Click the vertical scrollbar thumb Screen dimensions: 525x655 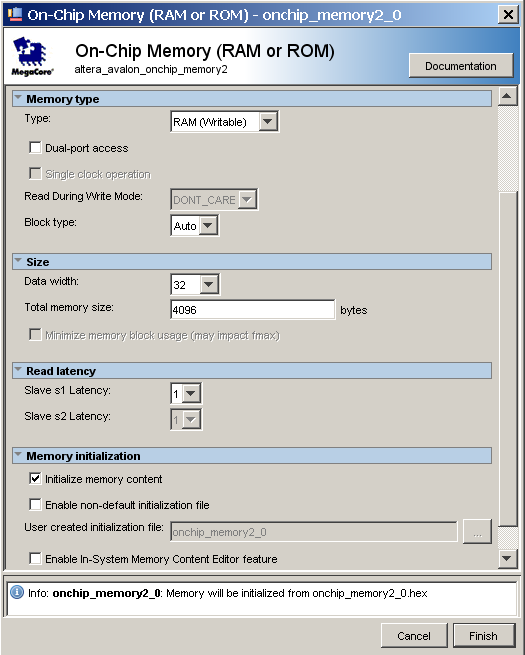tap(508, 358)
